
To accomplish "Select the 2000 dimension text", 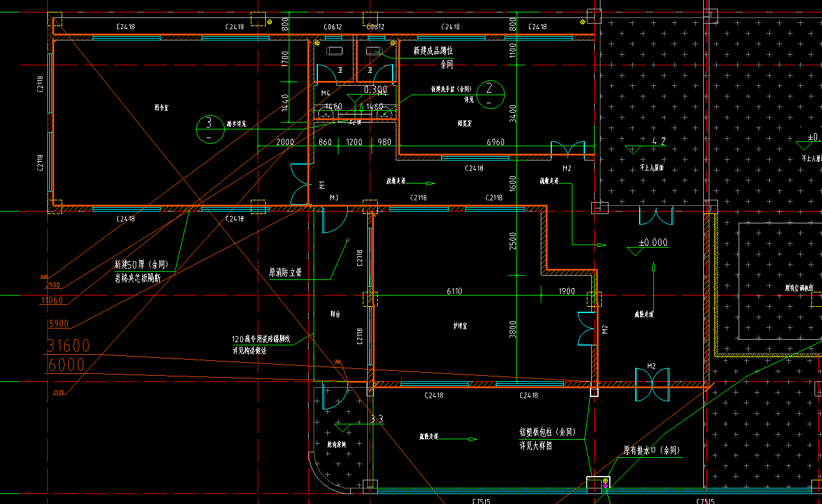I will [285, 142].
